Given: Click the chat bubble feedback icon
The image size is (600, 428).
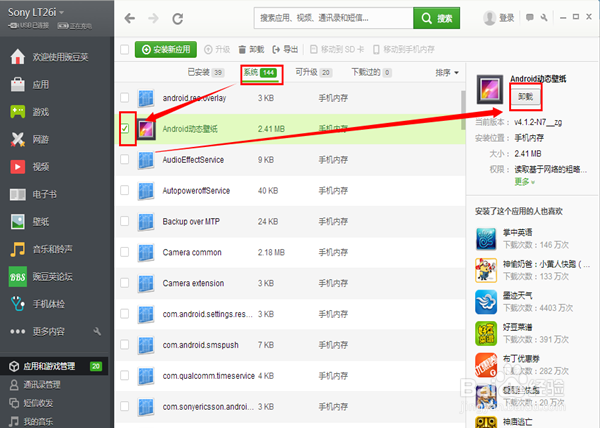Looking at the screenshot, I should pos(530,17).
